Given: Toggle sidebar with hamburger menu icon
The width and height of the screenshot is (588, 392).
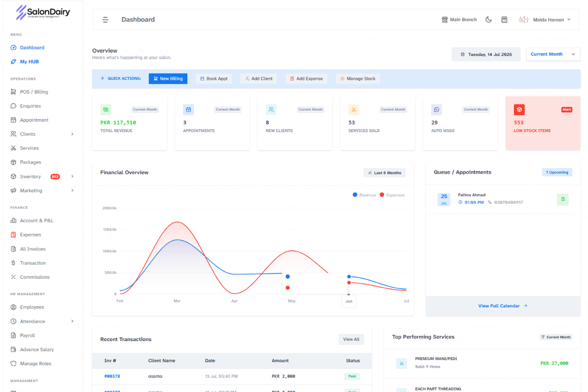Looking at the screenshot, I should [x=105, y=20].
